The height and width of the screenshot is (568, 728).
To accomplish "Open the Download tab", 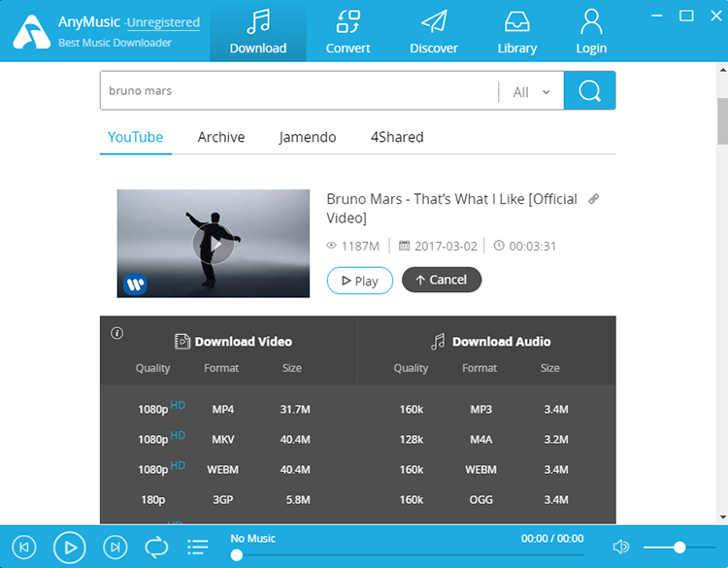I will pyautogui.click(x=258, y=31).
